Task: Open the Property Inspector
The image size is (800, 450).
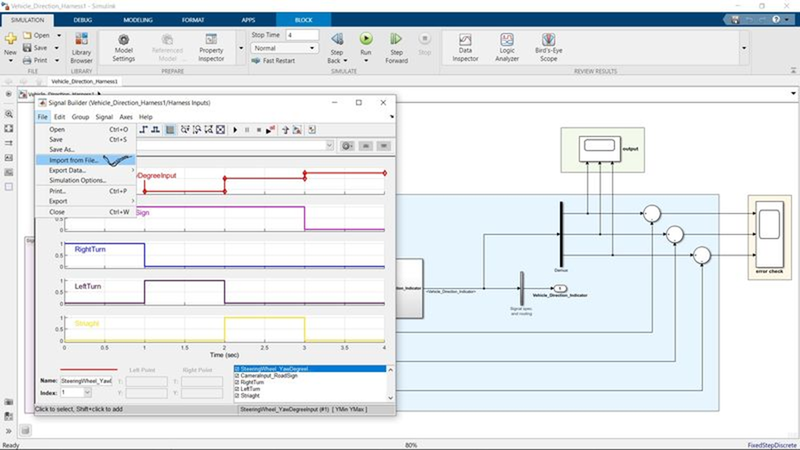Action: (x=211, y=47)
